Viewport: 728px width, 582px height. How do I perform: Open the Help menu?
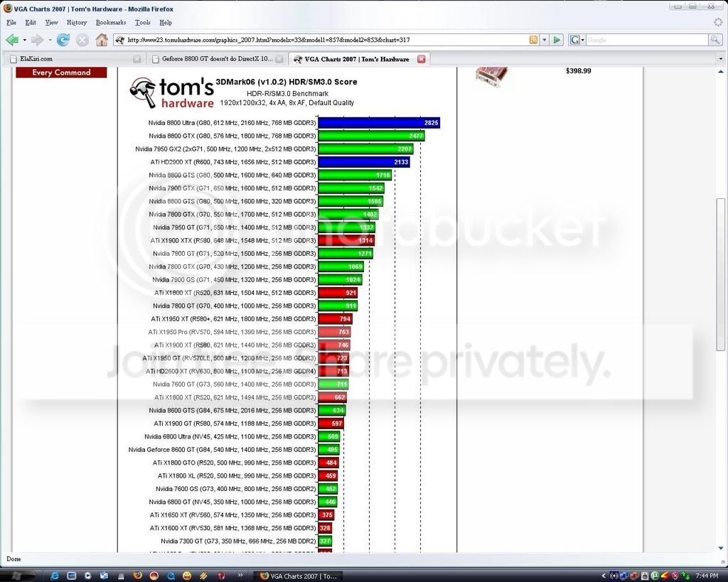coord(166,22)
